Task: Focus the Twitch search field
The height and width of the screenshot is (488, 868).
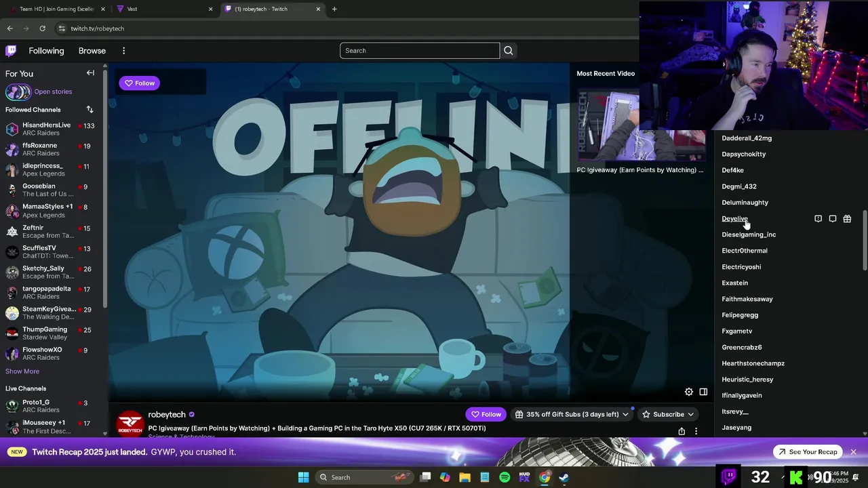Action: point(420,51)
